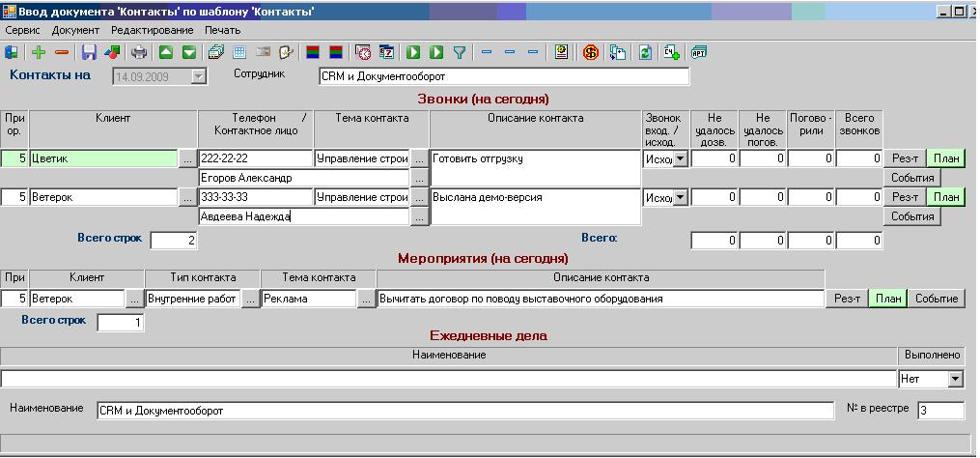Click План button in Выслана демо-версия row
The width and height of the screenshot is (980, 458).
[945, 197]
